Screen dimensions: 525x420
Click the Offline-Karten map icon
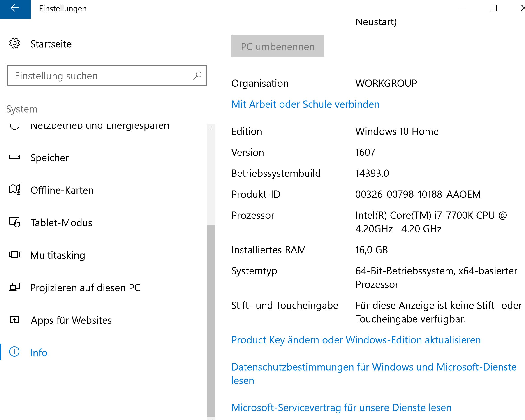coord(15,190)
